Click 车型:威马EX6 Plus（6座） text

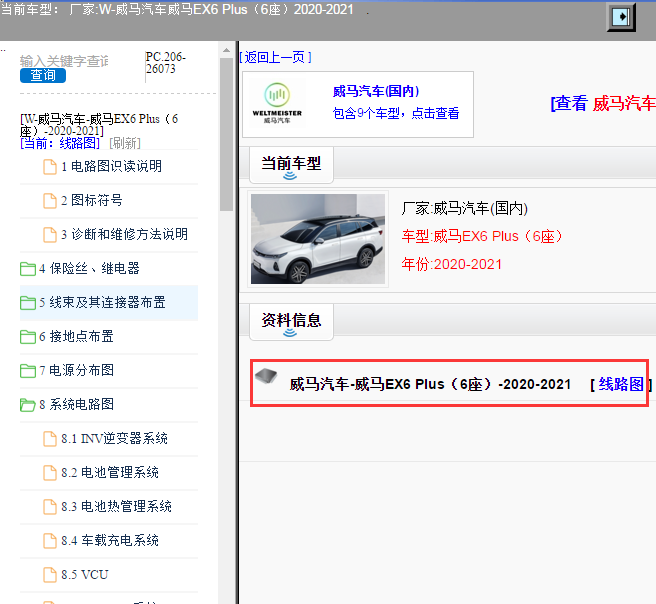click(x=482, y=236)
